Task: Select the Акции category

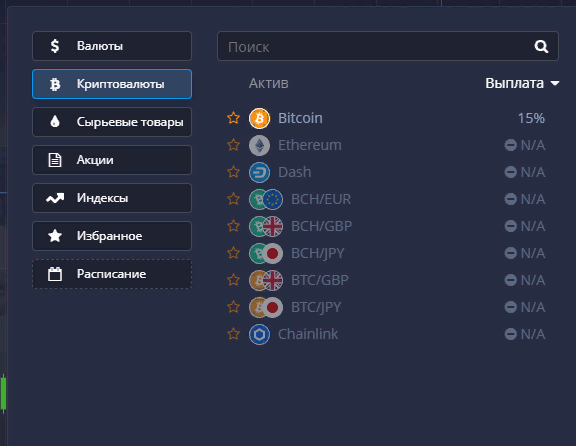Action: coord(112,160)
